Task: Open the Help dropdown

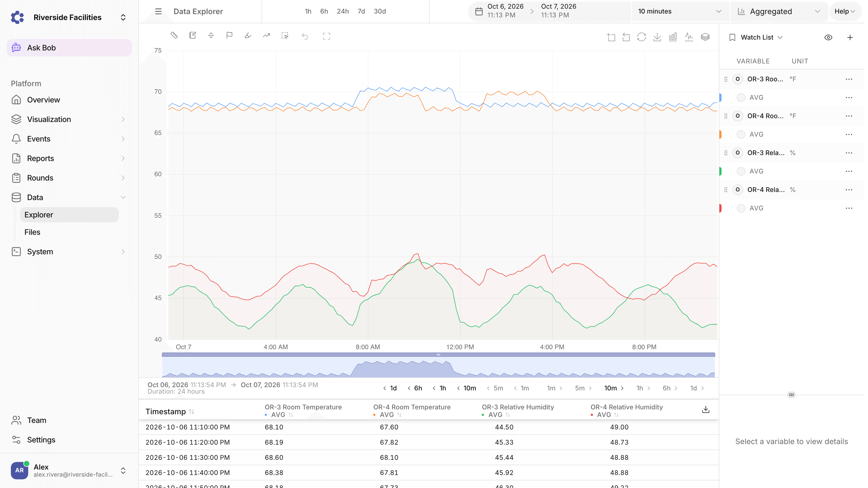Action: click(845, 11)
